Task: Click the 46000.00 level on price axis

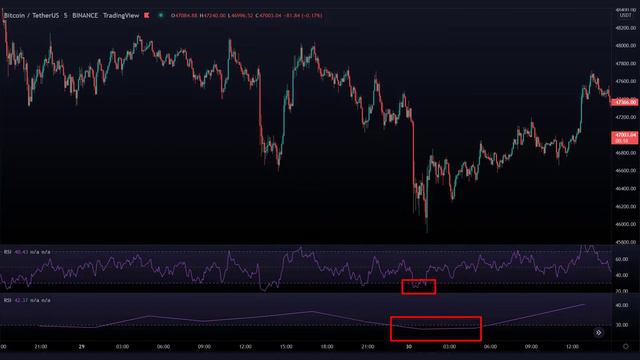Action: pyautogui.click(x=626, y=224)
